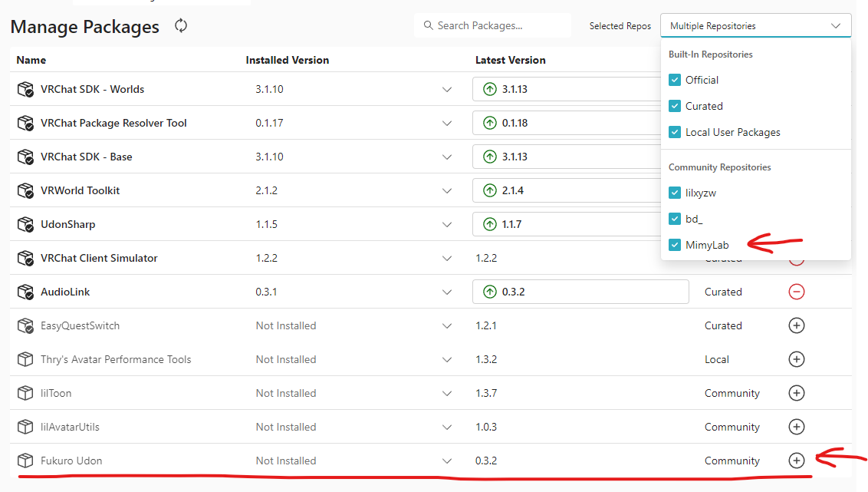Click the lilAvatarUtils package icon
The width and height of the screenshot is (868, 492).
25,428
